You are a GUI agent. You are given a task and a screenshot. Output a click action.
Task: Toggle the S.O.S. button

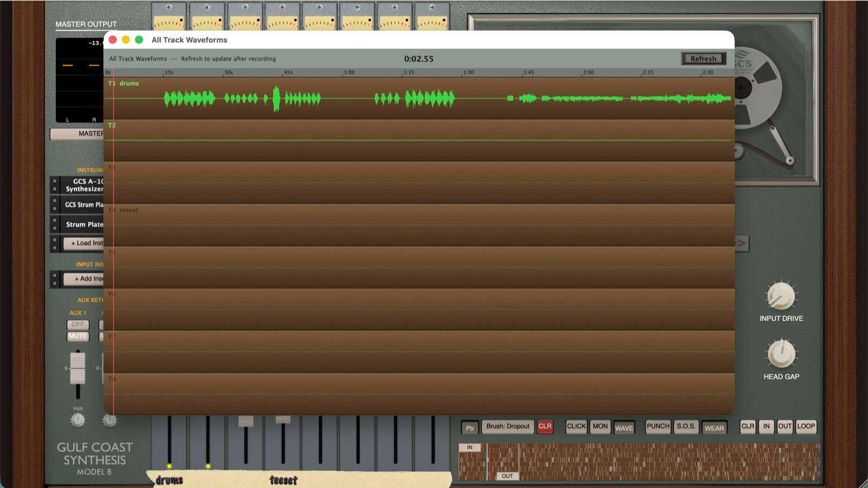[x=686, y=427]
